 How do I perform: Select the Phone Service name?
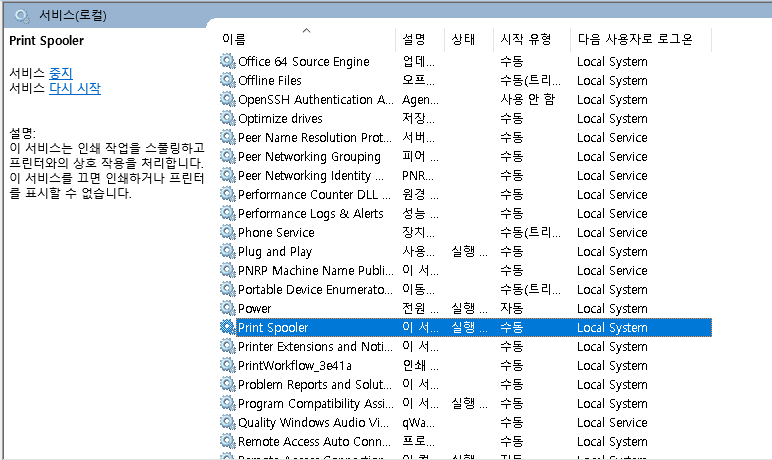click(276, 232)
